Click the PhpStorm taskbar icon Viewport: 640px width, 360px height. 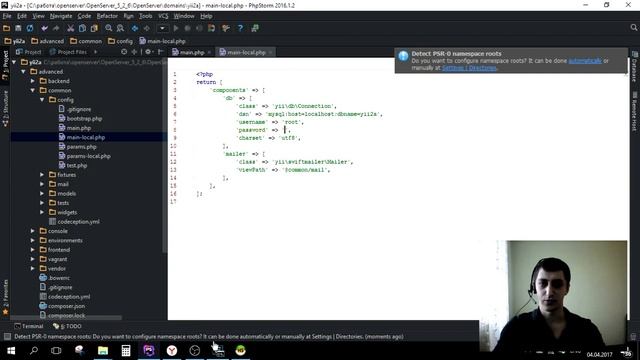(x=149, y=350)
